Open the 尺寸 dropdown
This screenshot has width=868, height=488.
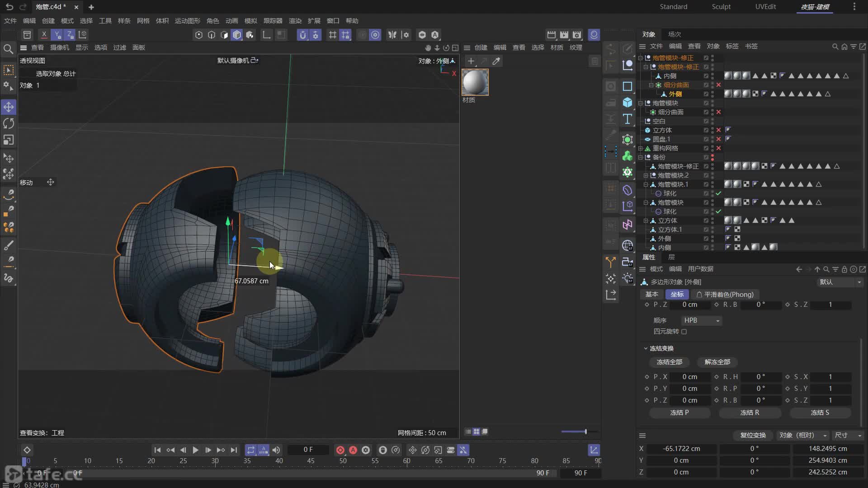click(848, 435)
